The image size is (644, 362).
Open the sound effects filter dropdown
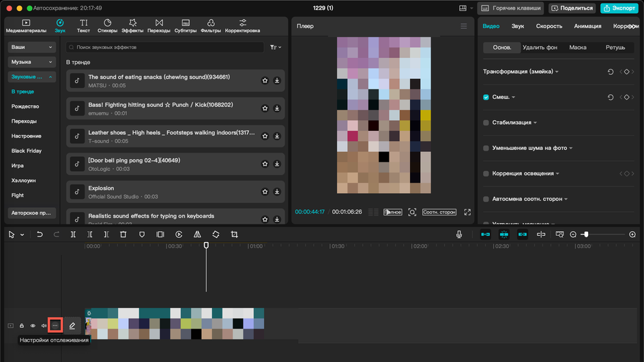click(x=276, y=47)
